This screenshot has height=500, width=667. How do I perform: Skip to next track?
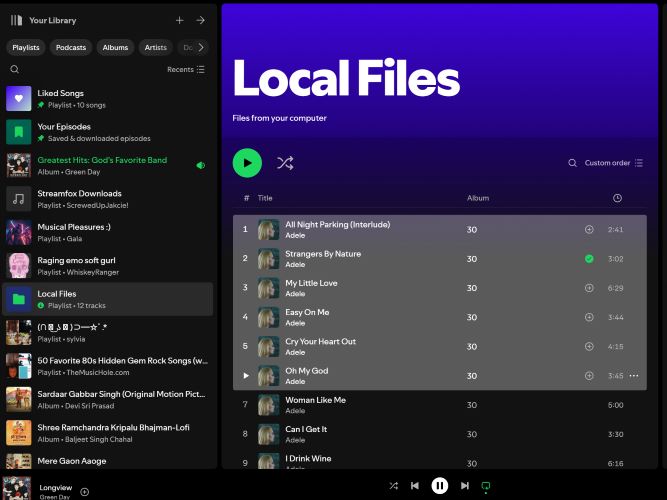click(x=465, y=486)
